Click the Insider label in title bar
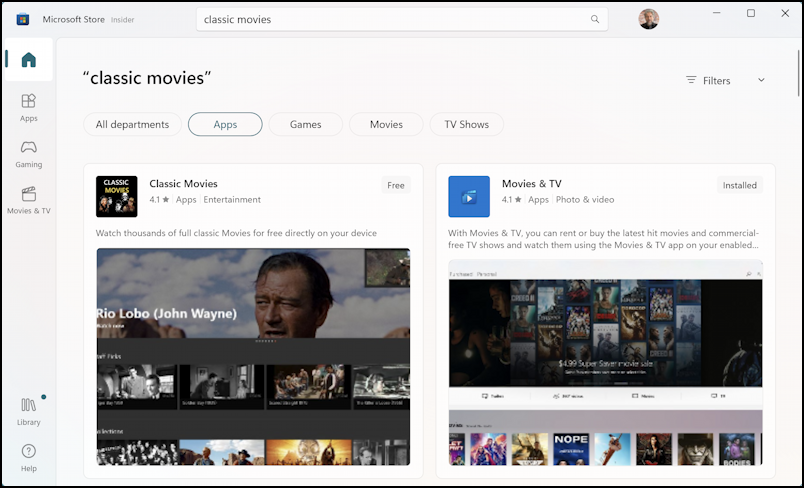804x488 pixels. tap(123, 19)
